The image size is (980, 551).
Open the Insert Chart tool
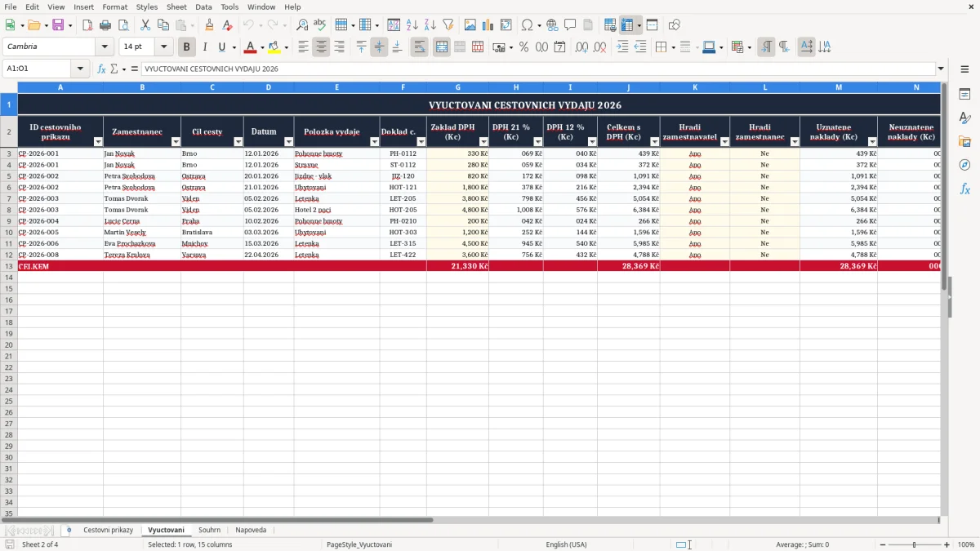click(x=488, y=25)
